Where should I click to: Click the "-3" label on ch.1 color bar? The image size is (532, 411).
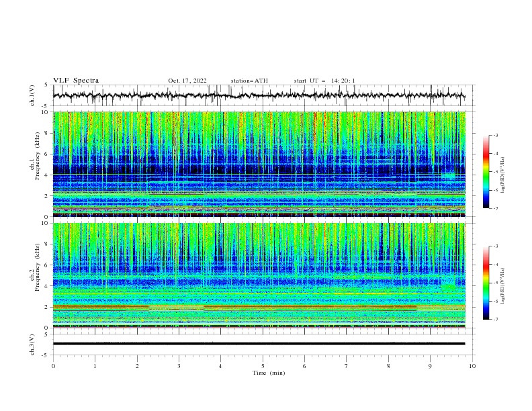(x=495, y=135)
